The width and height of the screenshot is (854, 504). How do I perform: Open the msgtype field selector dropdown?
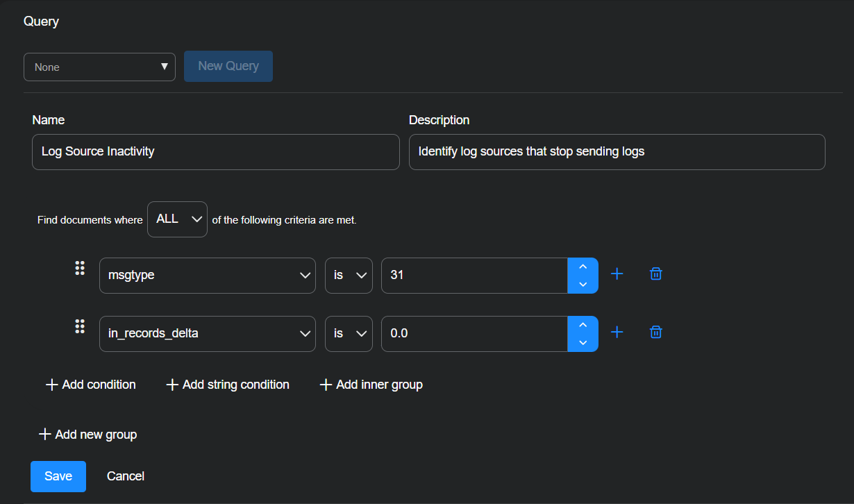pos(207,275)
